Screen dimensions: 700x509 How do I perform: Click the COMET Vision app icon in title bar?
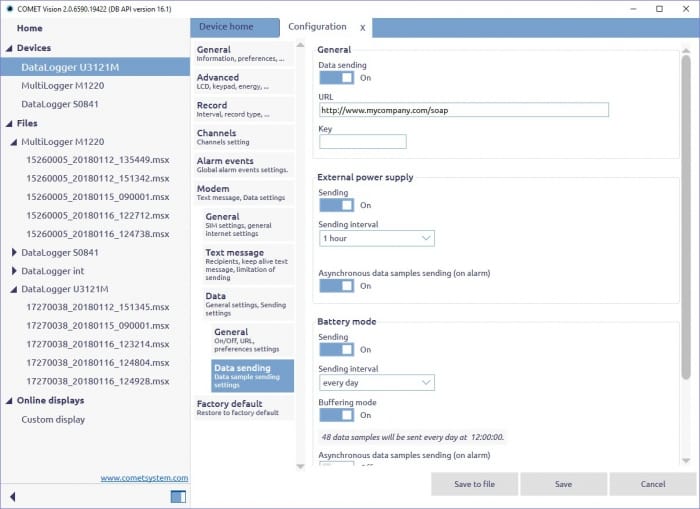[11, 8]
